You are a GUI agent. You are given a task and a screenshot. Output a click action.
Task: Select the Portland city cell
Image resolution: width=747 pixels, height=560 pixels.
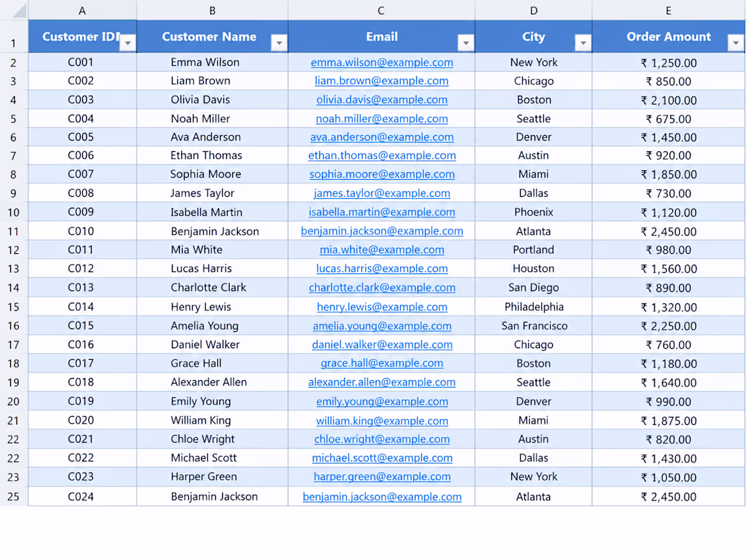tap(534, 250)
